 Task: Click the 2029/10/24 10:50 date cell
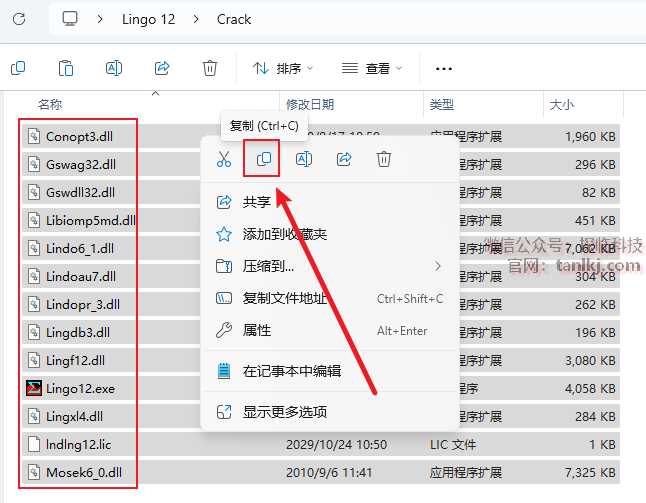tap(337, 445)
